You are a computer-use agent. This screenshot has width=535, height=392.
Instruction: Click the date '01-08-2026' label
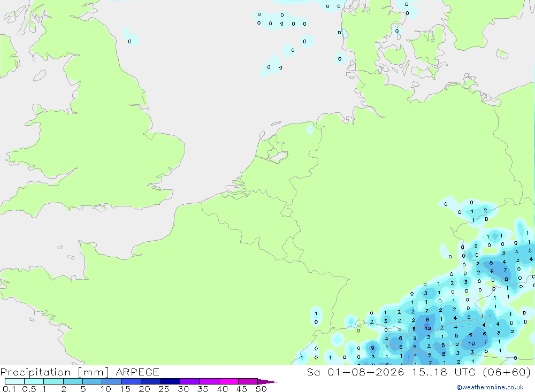(366, 372)
